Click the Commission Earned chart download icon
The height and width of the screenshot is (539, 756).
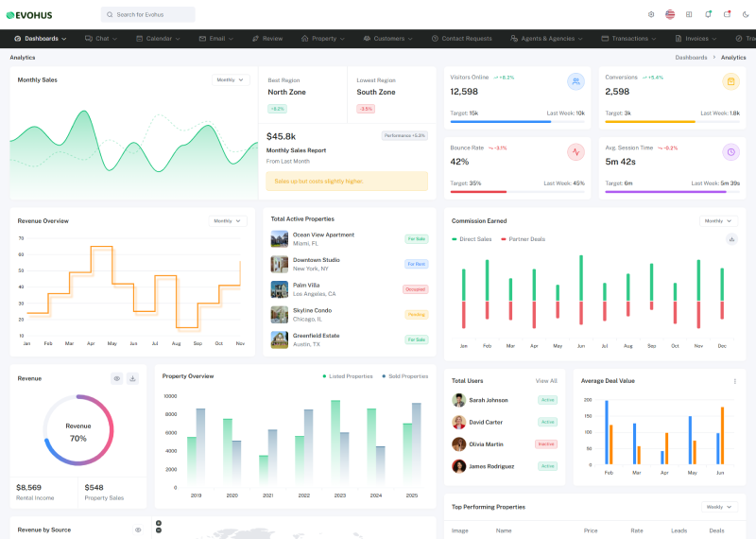point(731,239)
